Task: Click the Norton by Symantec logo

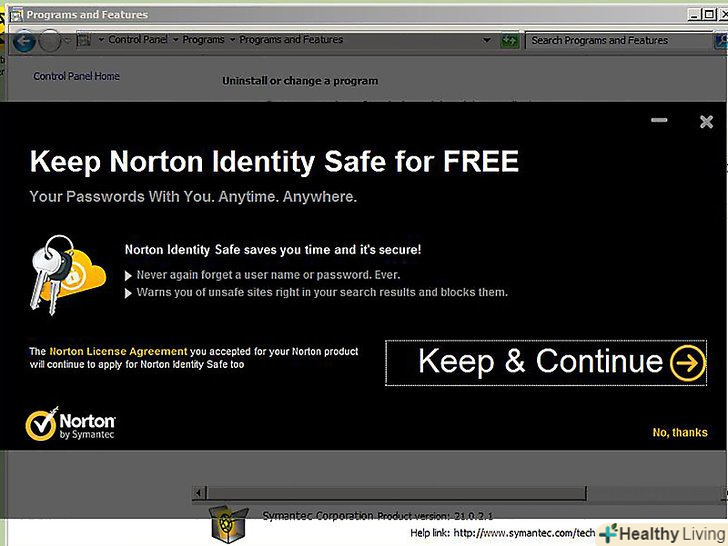Action: (x=70, y=424)
